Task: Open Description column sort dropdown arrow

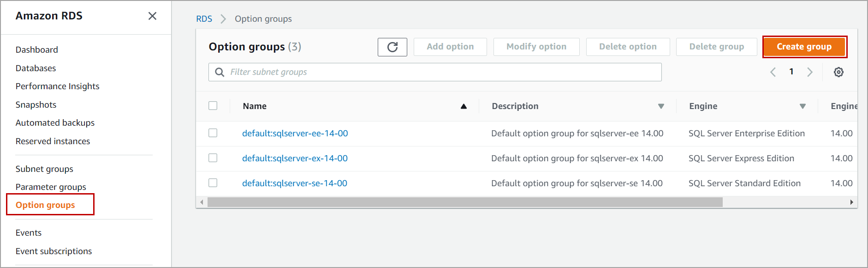Action: (661, 106)
